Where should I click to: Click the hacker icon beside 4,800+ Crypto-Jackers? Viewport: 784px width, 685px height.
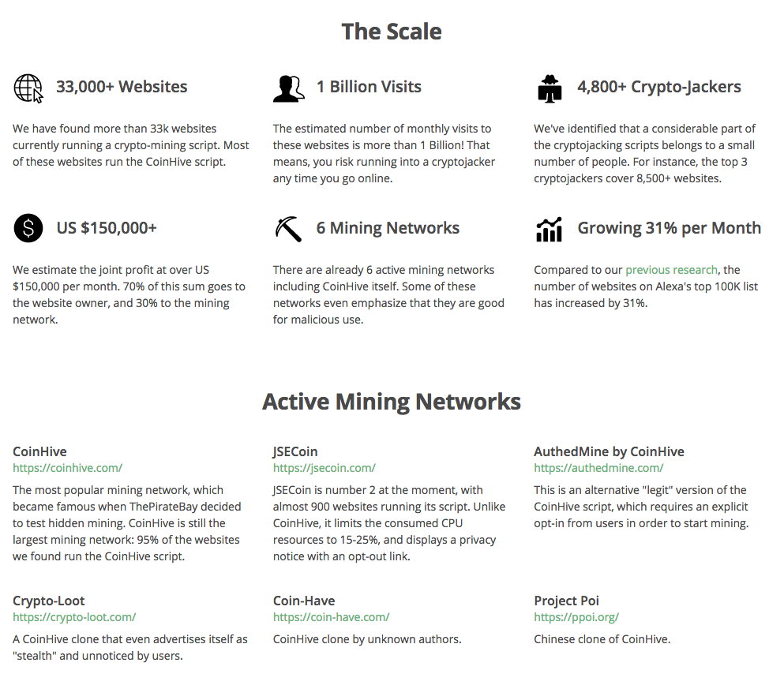(x=550, y=88)
